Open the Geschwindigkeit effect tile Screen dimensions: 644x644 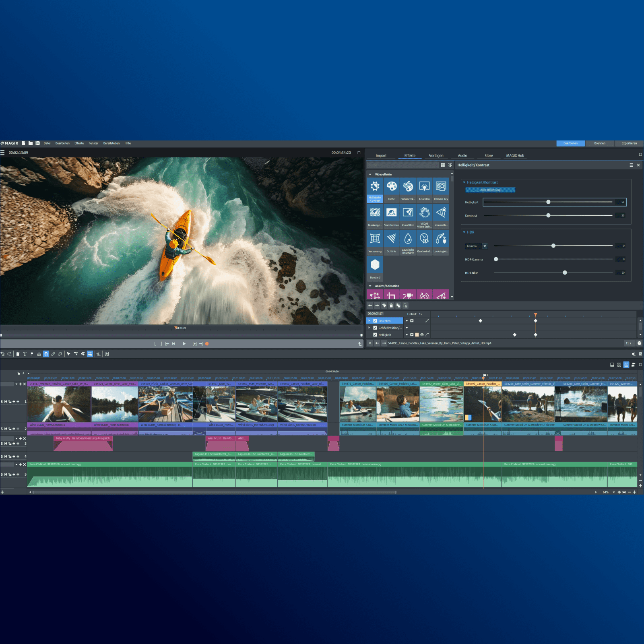click(x=424, y=243)
